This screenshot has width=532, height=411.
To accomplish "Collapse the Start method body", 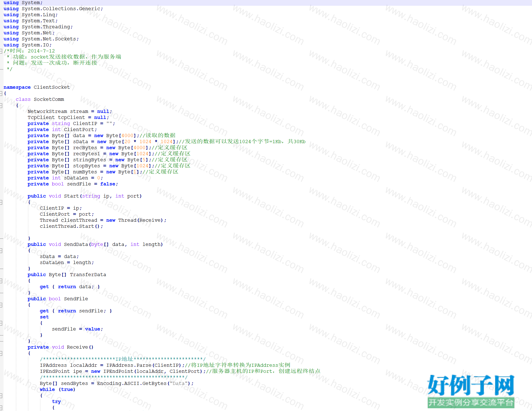I will (x=1, y=202).
